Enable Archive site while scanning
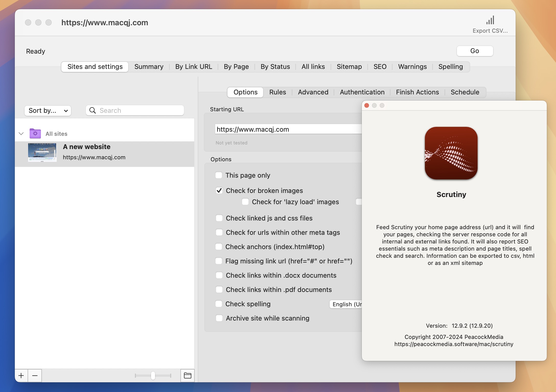This screenshot has height=392, width=556. (219, 318)
